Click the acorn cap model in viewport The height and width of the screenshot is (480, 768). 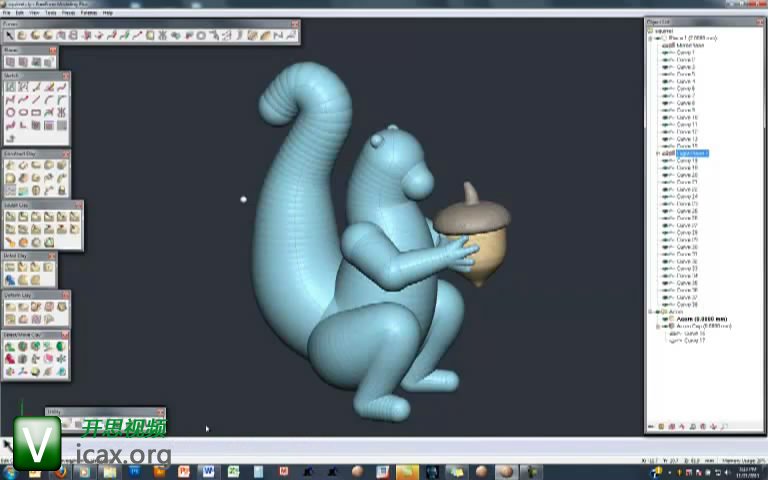pos(471,216)
